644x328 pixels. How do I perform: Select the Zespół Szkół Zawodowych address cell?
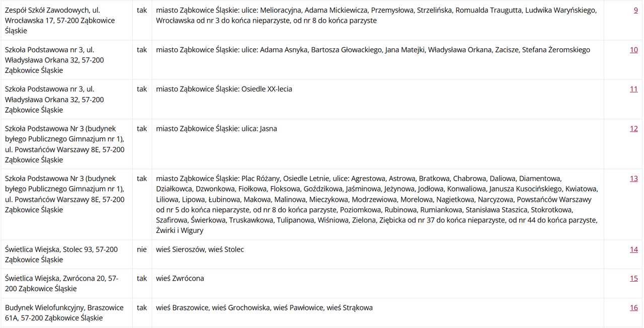(66, 21)
